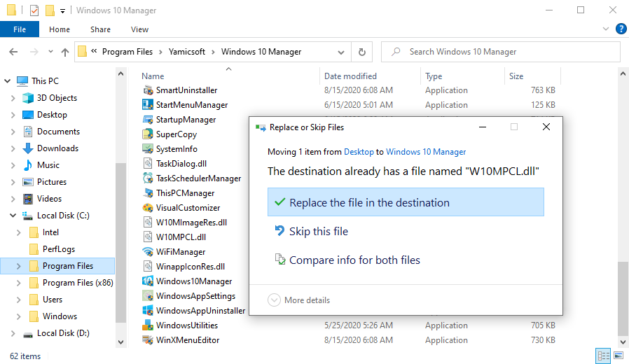
Task: Select the SmartUninstaller application icon
Action: coord(148,90)
